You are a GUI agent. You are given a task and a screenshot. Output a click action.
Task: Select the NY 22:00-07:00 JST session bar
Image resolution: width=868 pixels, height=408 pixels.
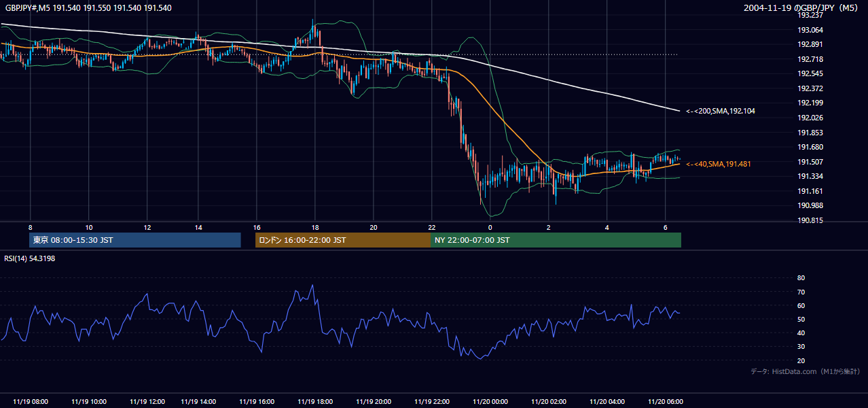[556, 240]
